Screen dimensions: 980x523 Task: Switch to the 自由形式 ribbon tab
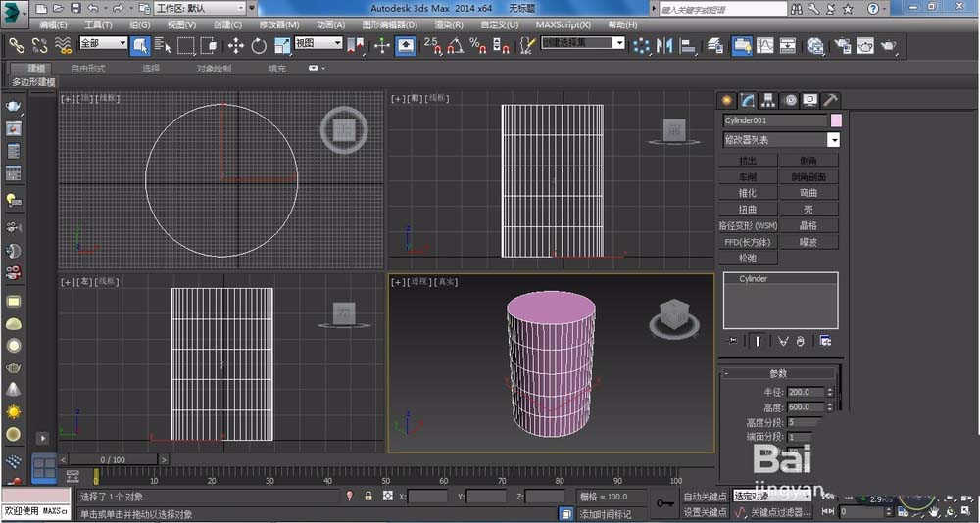click(x=88, y=69)
